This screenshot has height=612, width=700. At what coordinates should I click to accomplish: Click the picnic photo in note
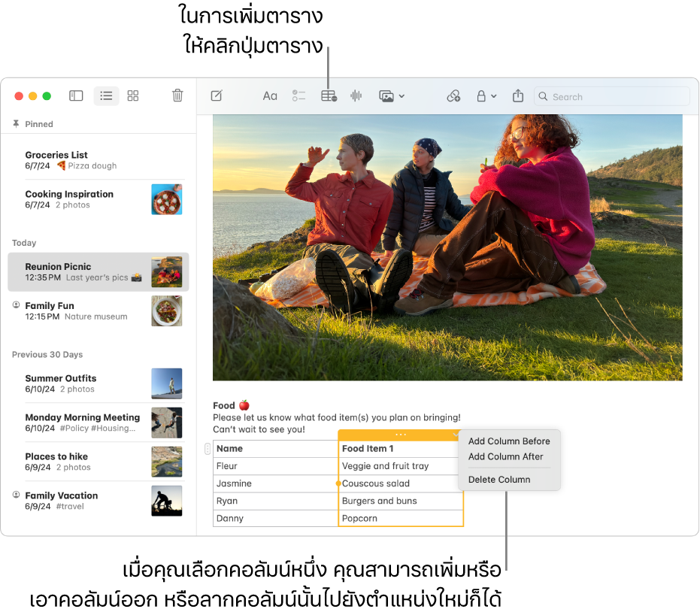point(447,247)
